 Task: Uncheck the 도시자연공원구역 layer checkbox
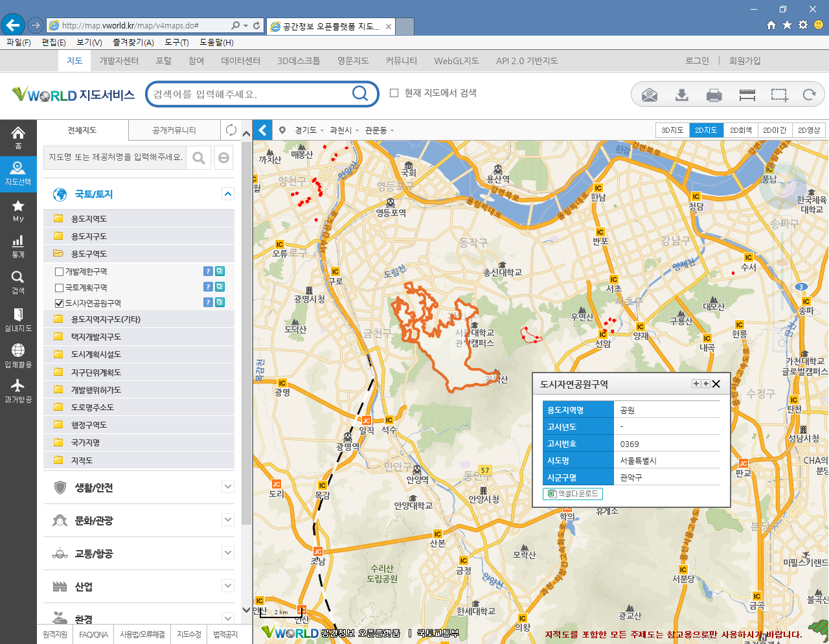click(60, 303)
